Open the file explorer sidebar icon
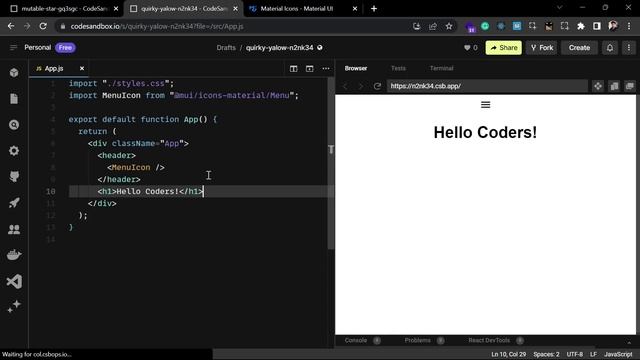This screenshot has width=640, height=360. [x=14, y=99]
